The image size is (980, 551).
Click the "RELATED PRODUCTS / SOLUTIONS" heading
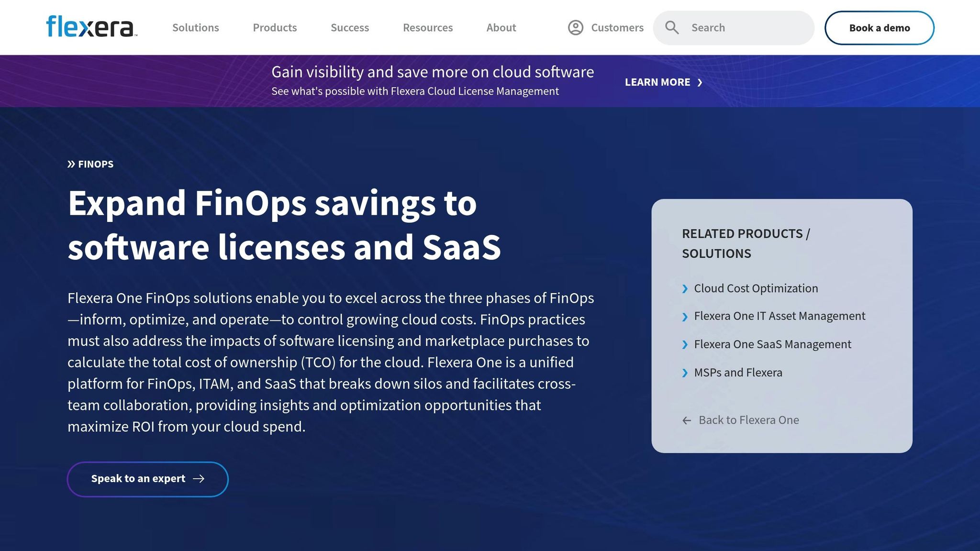(x=746, y=243)
